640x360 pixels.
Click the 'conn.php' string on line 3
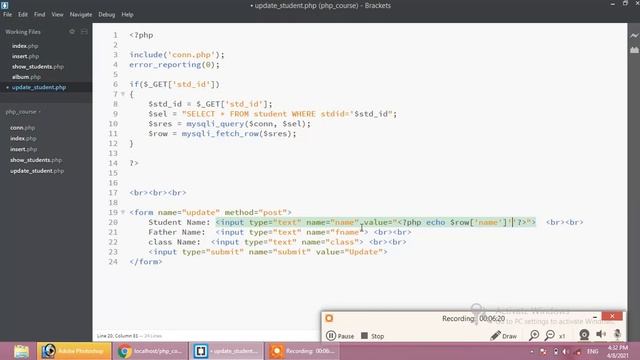pos(191,55)
